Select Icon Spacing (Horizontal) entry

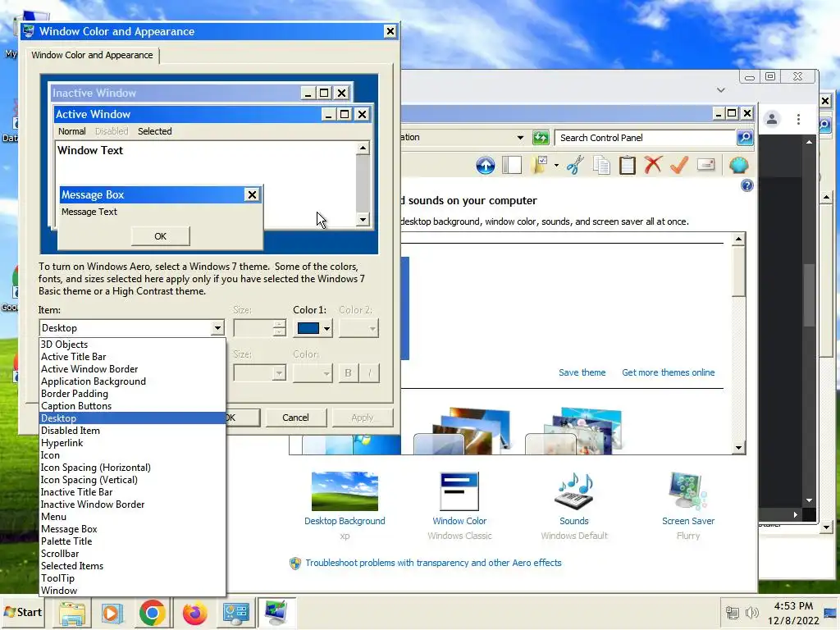point(133,468)
